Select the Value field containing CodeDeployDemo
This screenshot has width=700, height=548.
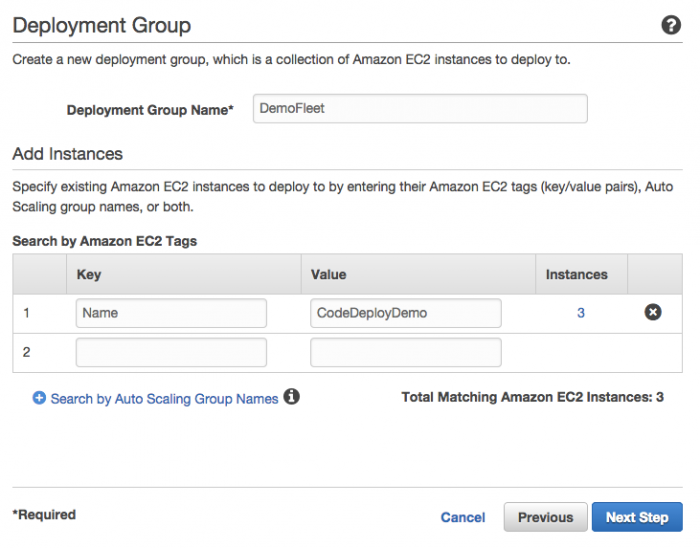click(x=406, y=313)
